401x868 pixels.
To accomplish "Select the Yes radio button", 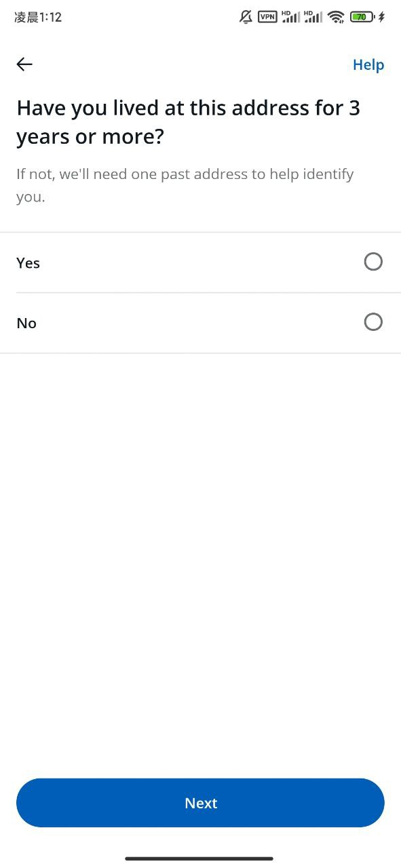I will [373, 262].
